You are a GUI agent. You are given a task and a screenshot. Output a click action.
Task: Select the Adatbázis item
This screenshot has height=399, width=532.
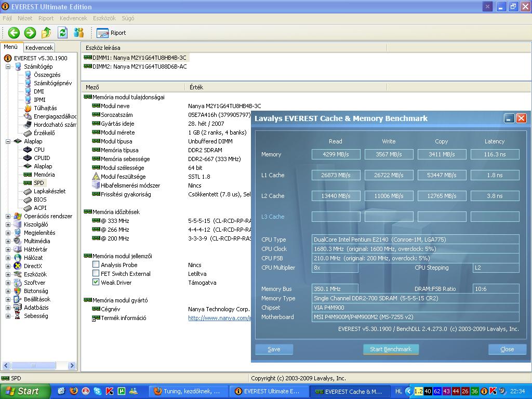click(x=36, y=308)
